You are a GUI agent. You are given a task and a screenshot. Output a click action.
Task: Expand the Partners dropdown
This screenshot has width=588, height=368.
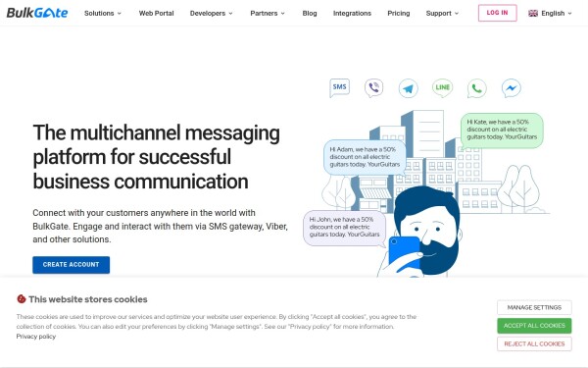point(268,13)
